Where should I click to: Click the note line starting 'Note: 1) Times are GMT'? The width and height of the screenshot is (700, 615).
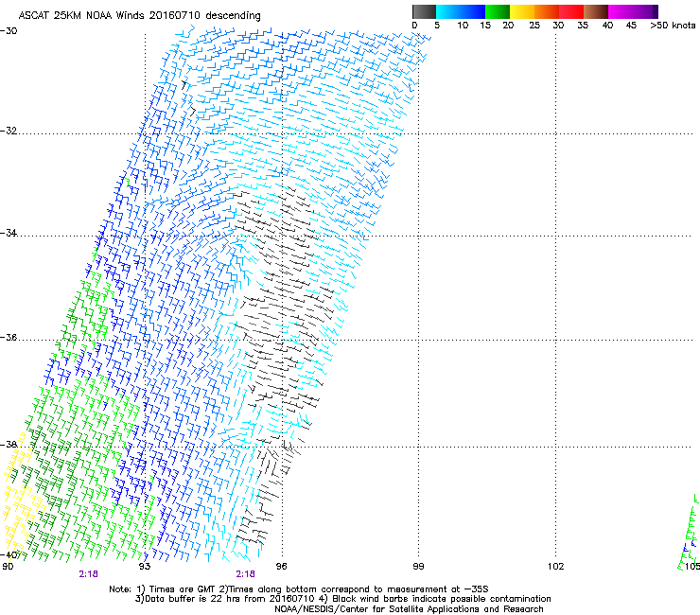[299, 589]
